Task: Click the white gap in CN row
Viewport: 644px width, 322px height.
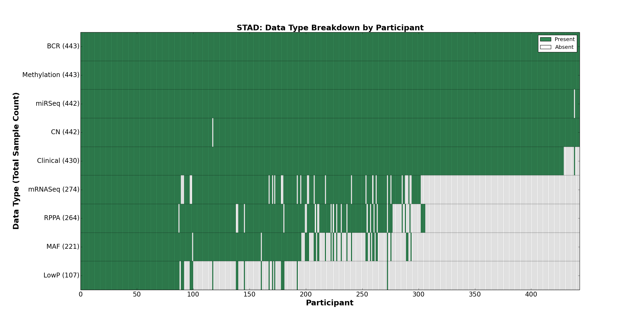Action: (x=213, y=132)
